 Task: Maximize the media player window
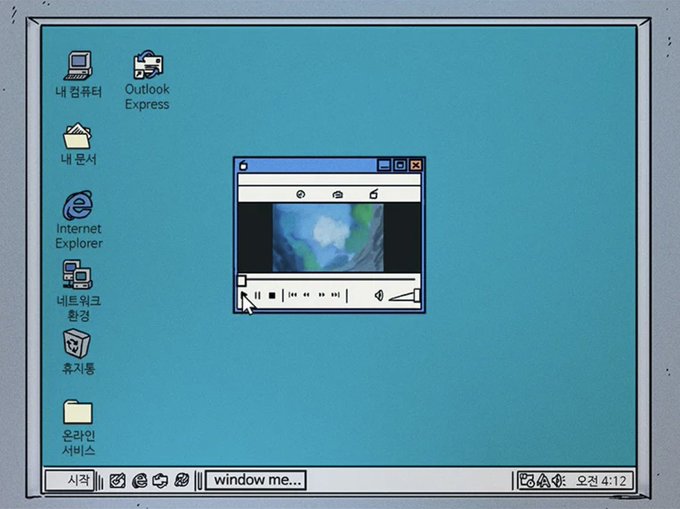pyautogui.click(x=400, y=165)
